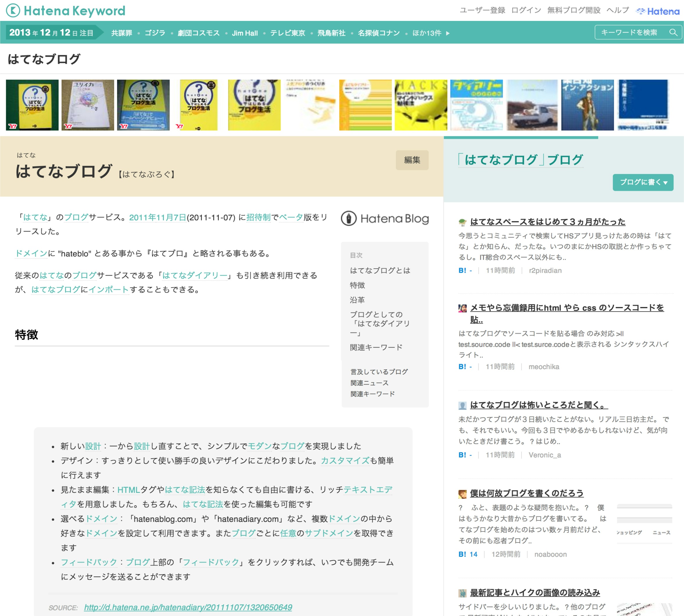Screen dimensions: 684x616
Task: Open the はてなダイアリー keyword link
Action: tap(195, 276)
